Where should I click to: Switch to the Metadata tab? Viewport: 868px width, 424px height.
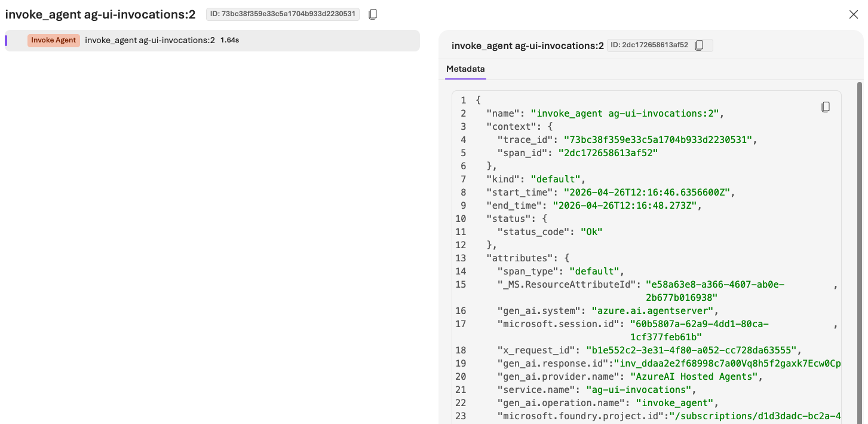pos(465,69)
